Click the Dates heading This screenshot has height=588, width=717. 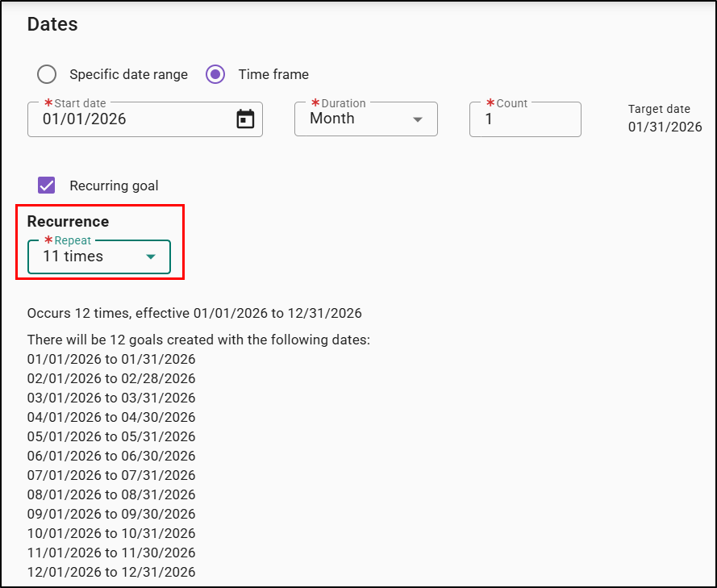pyautogui.click(x=52, y=23)
